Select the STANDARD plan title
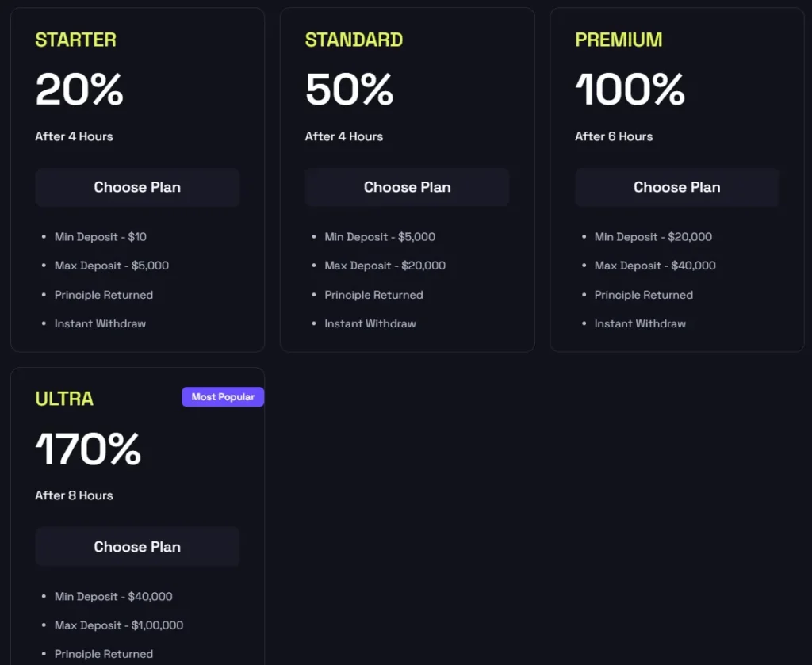 click(354, 40)
